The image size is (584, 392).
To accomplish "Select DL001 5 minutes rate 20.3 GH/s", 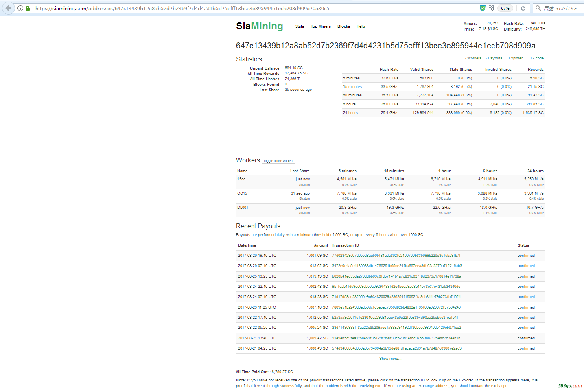I will (x=348, y=208).
